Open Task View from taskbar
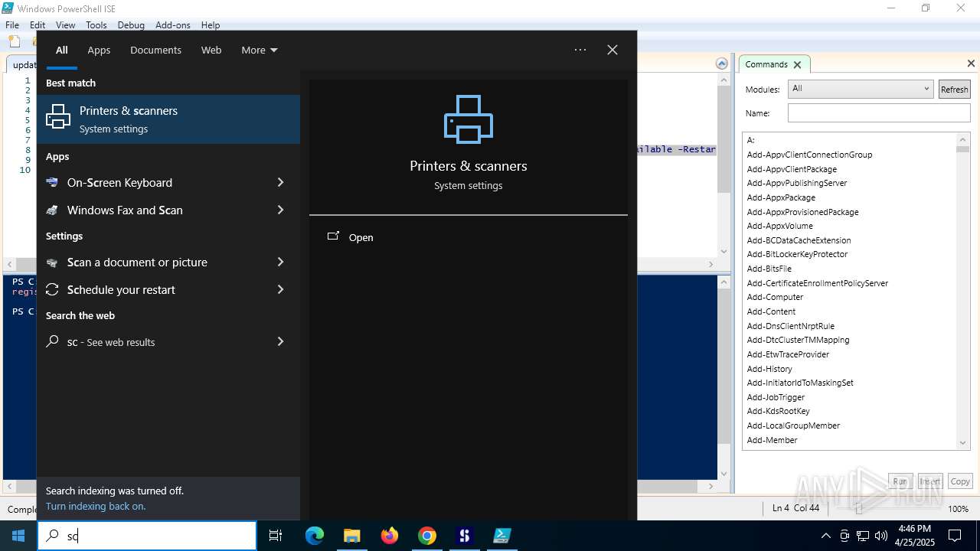Screen dimensions: 980x551 coord(276,536)
